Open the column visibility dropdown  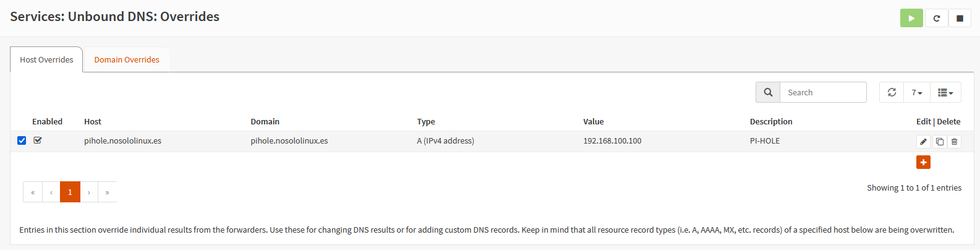(x=945, y=92)
